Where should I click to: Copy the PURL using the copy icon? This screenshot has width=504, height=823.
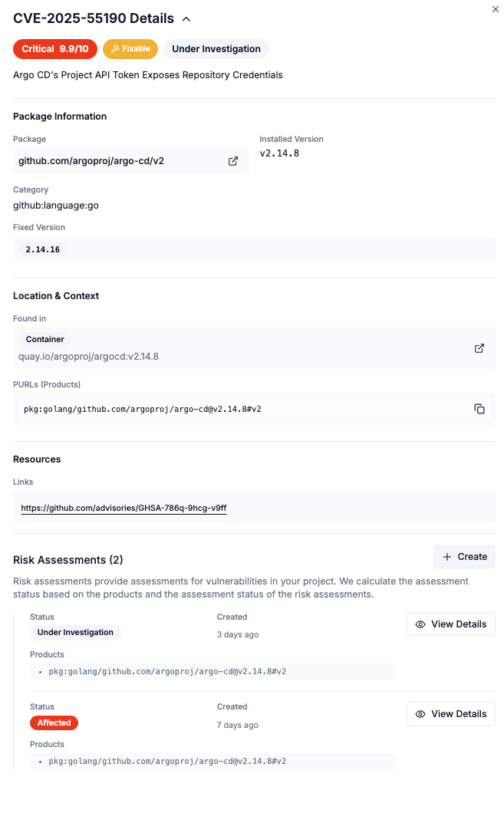(479, 409)
